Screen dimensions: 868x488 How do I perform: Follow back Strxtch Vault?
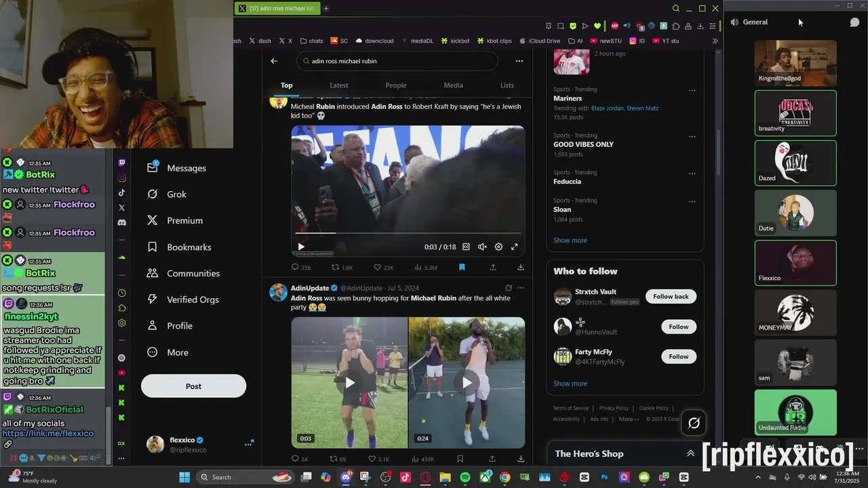coord(671,296)
